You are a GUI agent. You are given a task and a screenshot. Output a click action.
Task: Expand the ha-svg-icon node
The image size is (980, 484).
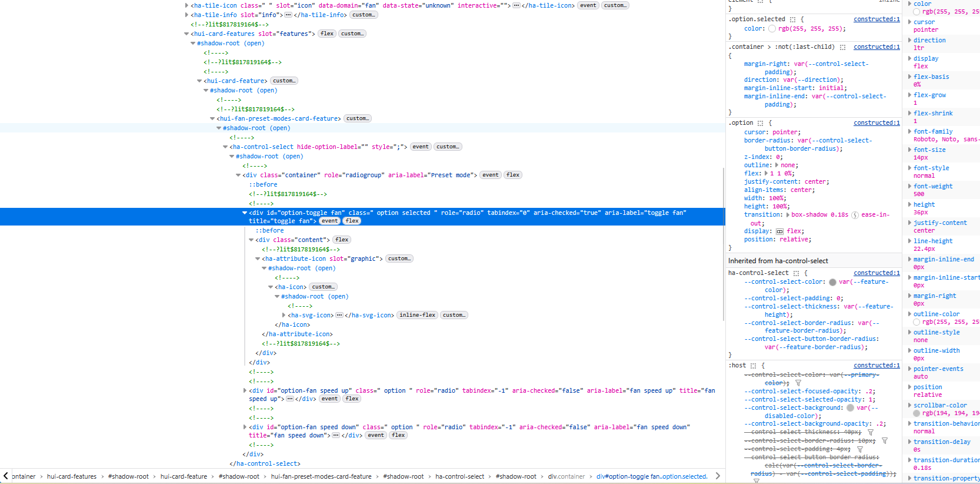(x=284, y=315)
